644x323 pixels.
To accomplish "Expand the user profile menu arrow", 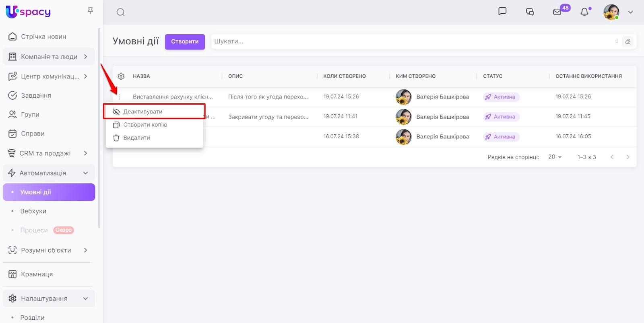I will 630,12.
